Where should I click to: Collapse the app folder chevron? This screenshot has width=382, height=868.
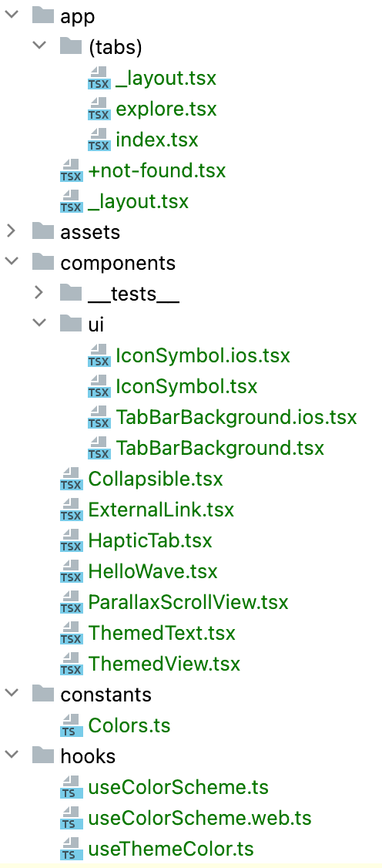(11, 16)
